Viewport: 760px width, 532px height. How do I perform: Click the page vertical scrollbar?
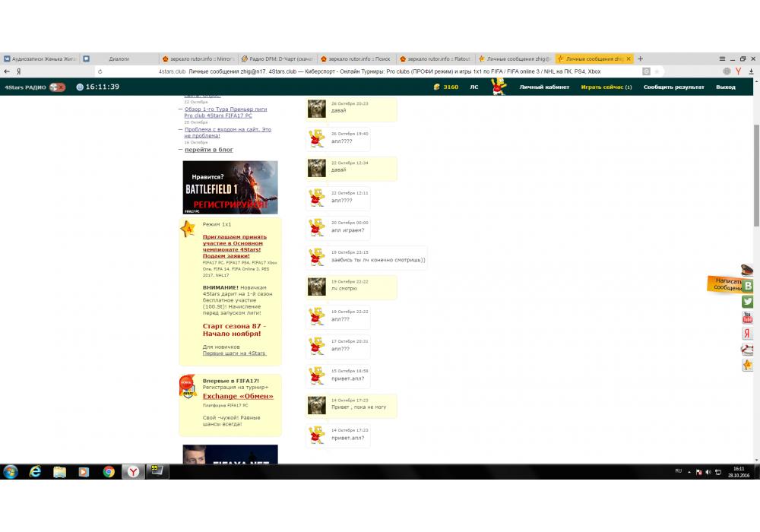click(755, 175)
